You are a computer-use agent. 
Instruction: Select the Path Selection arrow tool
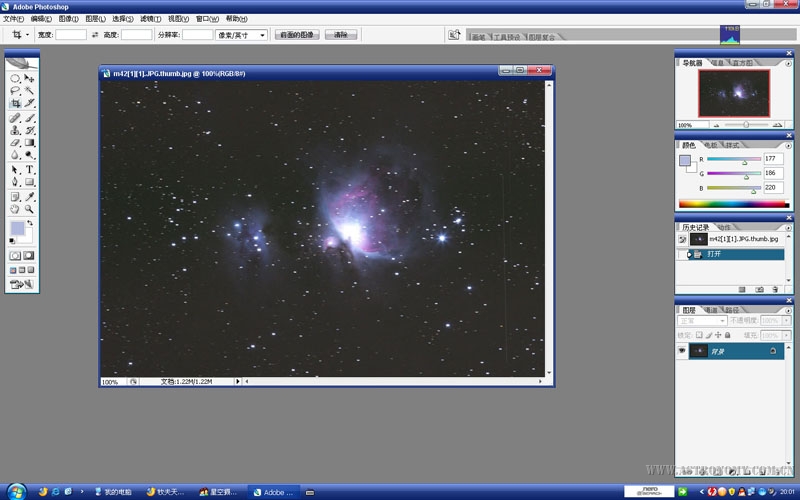pos(15,169)
